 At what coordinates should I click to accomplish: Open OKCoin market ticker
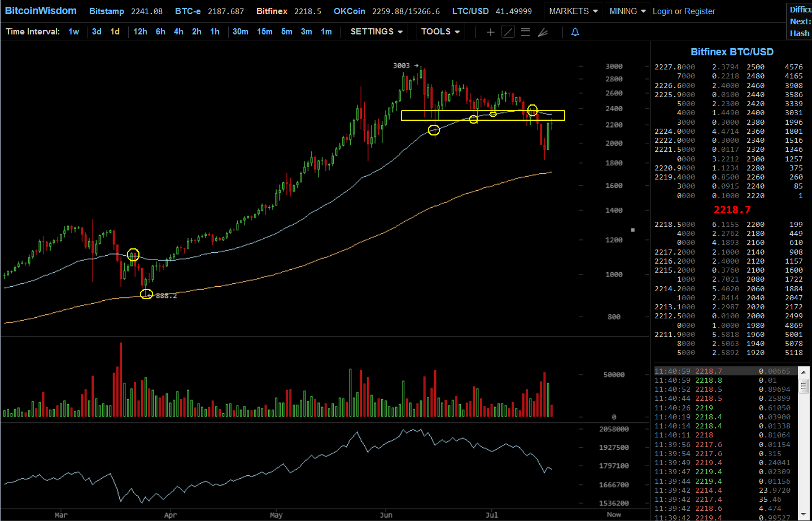pyautogui.click(x=387, y=11)
